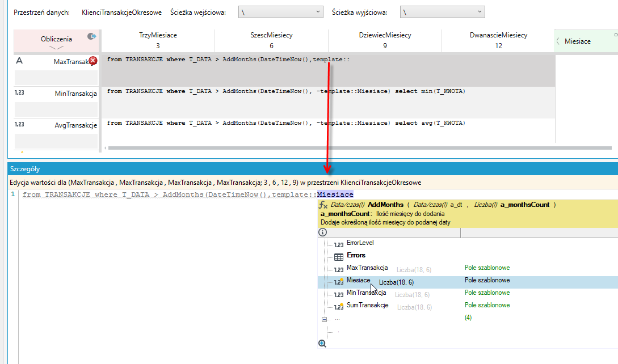The width and height of the screenshot is (618, 364).
Task: Click the magnifier zoom icon below the list
Action: click(322, 344)
